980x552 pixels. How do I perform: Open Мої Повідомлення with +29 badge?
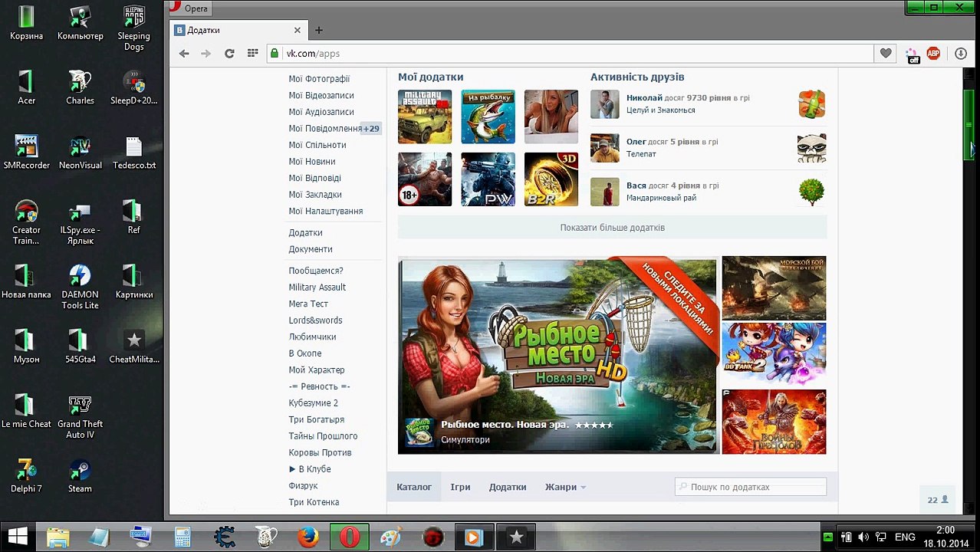pos(334,129)
